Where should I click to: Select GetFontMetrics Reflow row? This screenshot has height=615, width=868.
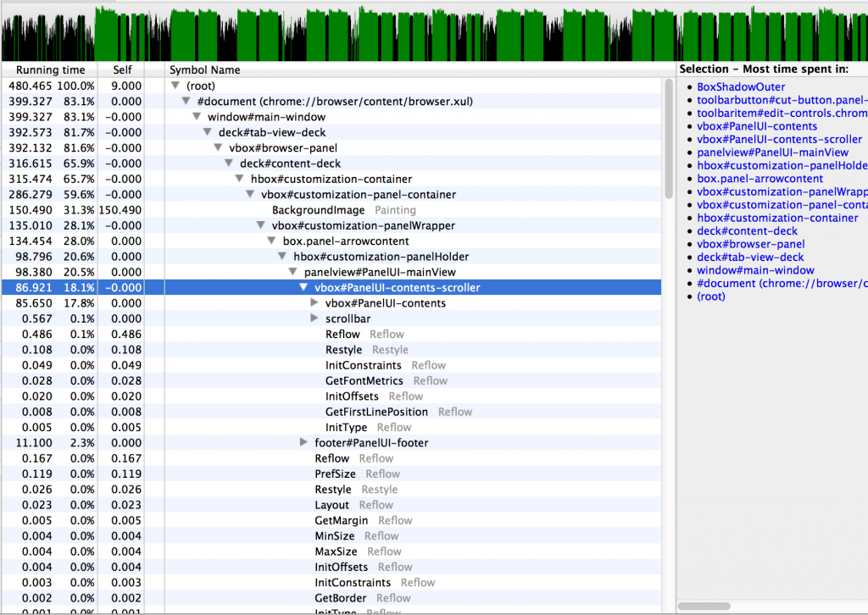[331, 380]
